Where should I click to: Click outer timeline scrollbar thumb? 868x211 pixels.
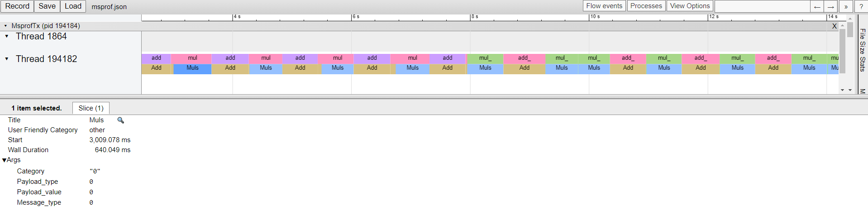(x=850, y=29)
